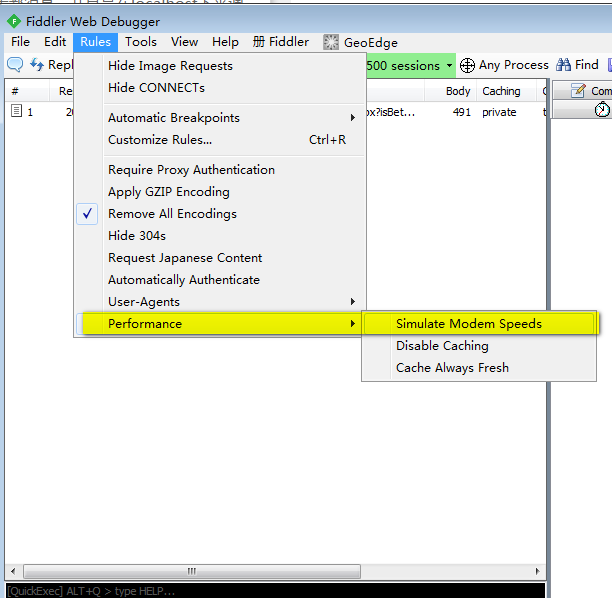Open the Tools menu
This screenshot has width=612, height=598.
click(x=141, y=42)
